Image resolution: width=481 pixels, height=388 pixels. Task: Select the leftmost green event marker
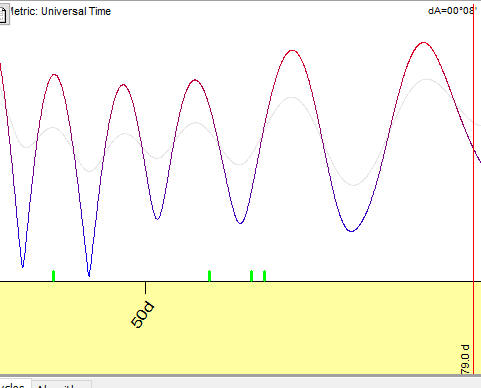coord(54,276)
